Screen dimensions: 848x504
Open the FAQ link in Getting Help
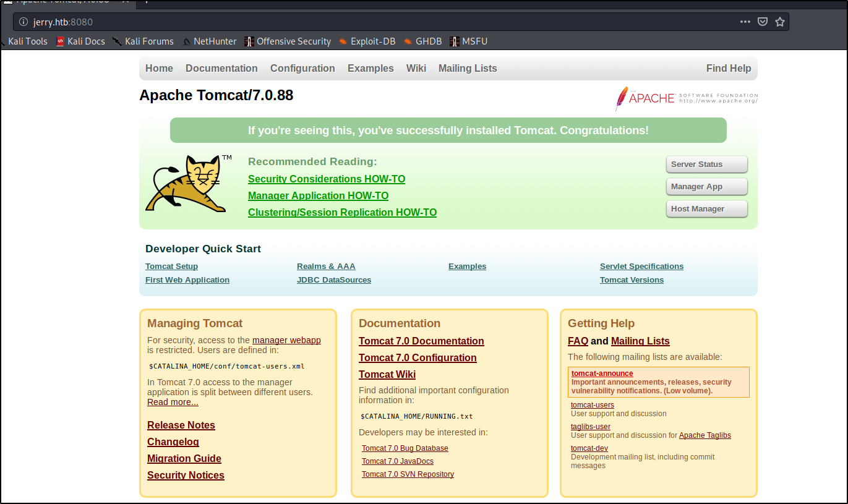(578, 341)
